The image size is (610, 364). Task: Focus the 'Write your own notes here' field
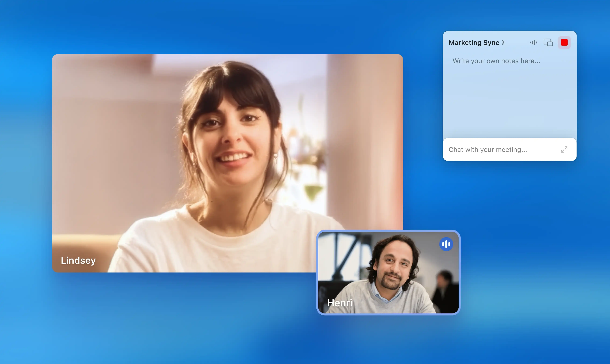click(x=496, y=61)
